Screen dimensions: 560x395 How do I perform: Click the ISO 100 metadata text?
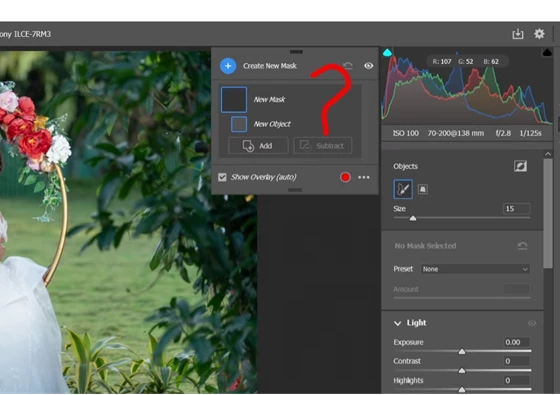click(x=406, y=133)
